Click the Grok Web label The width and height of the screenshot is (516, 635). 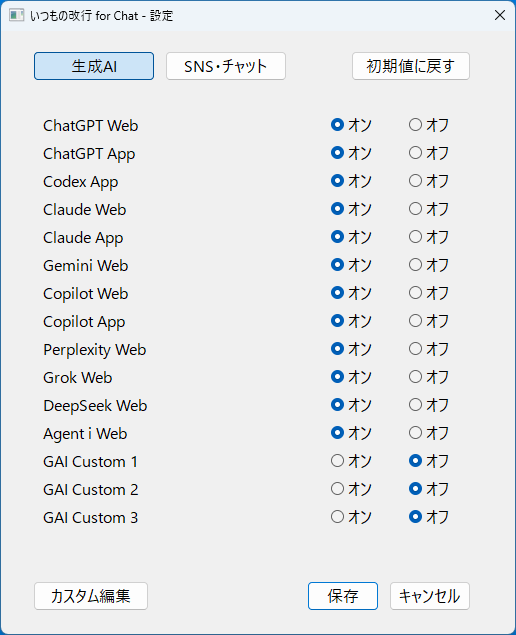(x=78, y=377)
